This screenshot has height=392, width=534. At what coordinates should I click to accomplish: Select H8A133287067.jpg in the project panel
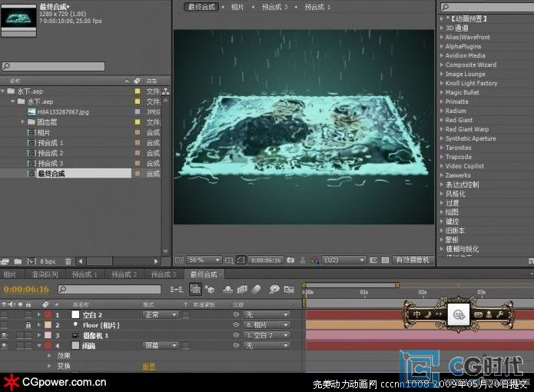pyautogui.click(x=63, y=111)
